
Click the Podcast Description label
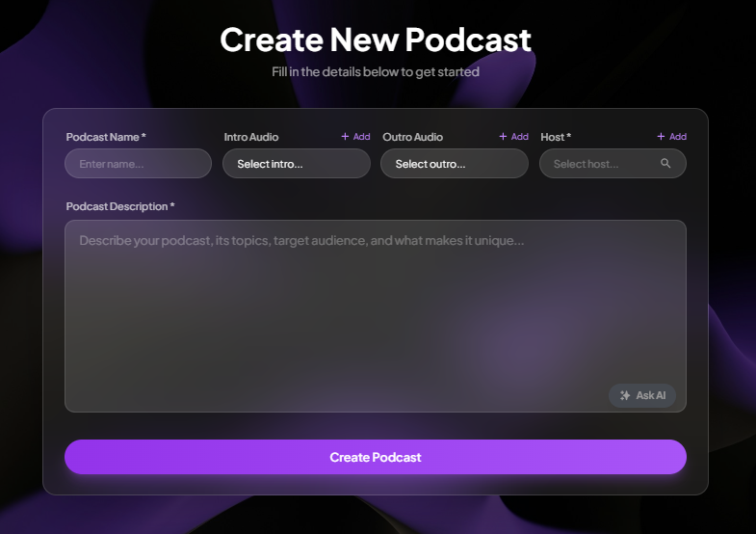pyautogui.click(x=120, y=206)
